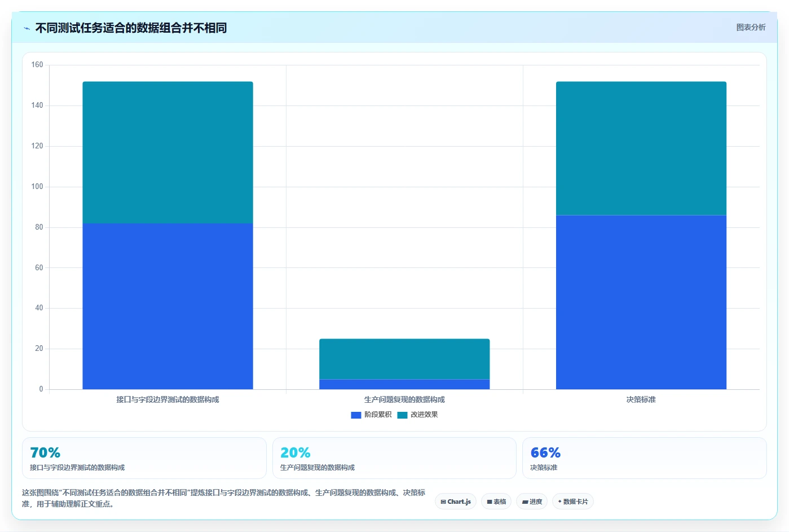Click teal 改进效果 bar for 接口与字段边界测试
Viewport: 789px width, 532px height.
coord(168,152)
